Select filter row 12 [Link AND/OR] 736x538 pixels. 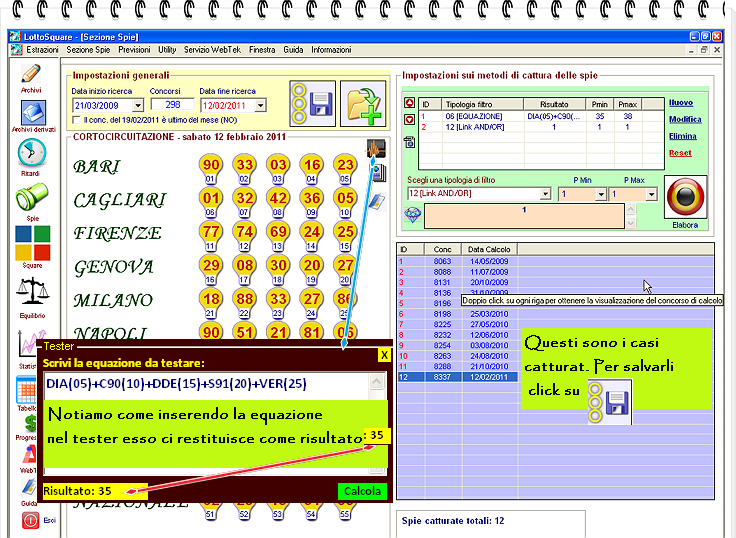[542, 127]
